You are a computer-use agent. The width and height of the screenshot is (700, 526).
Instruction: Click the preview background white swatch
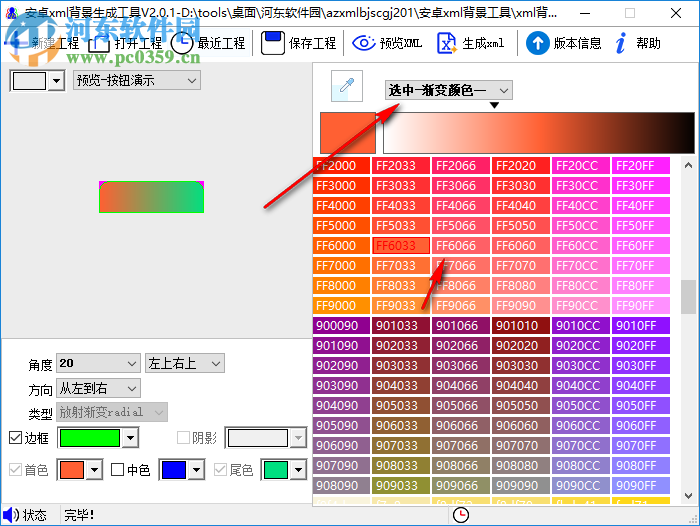tap(29, 81)
